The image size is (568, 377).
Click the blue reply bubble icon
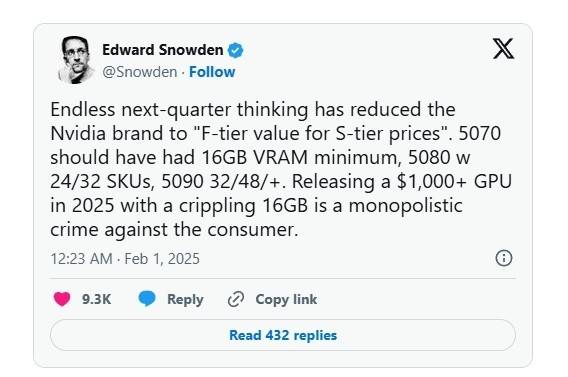(x=147, y=299)
